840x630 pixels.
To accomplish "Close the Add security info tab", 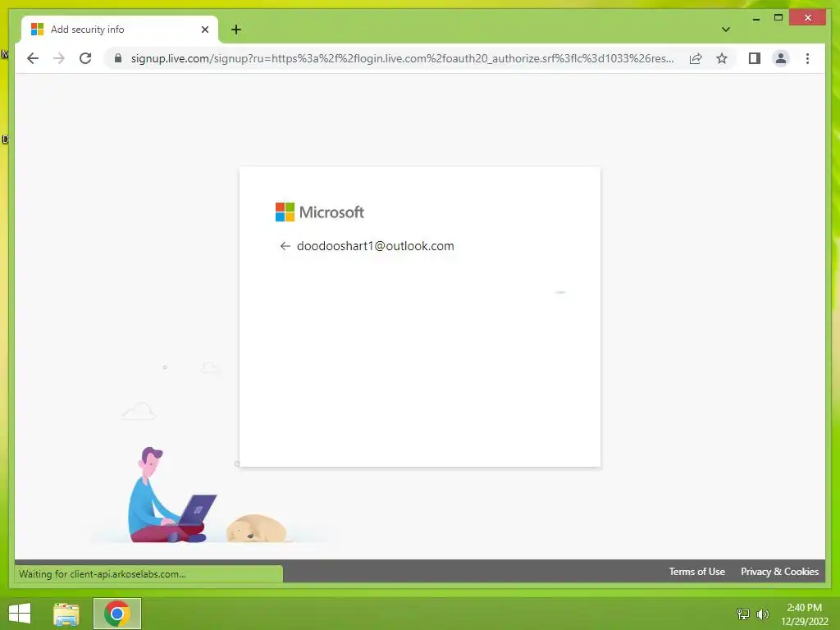I will pyautogui.click(x=204, y=30).
